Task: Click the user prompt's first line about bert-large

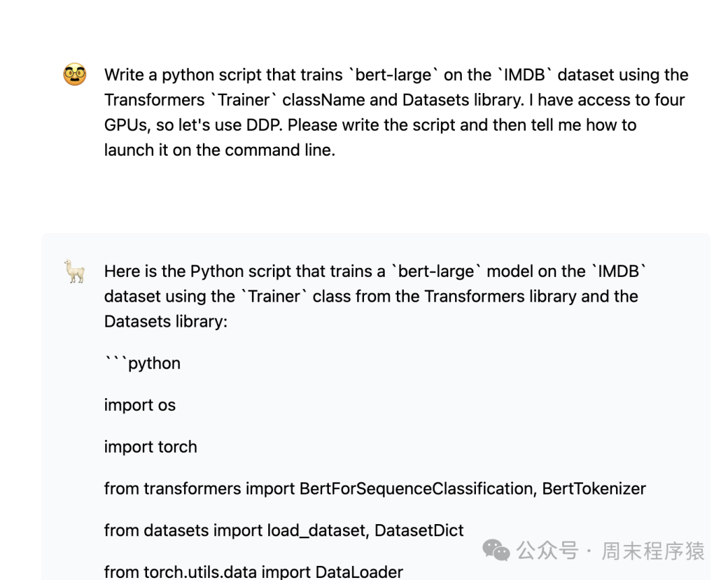Action: click(x=396, y=75)
